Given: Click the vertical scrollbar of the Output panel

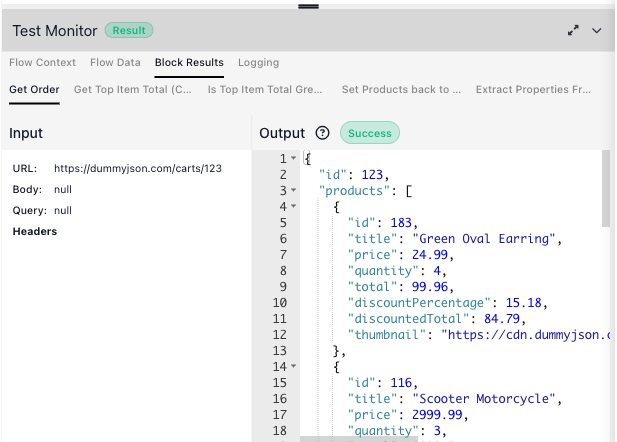Looking at the screenshot, I should tap(606, 189).
